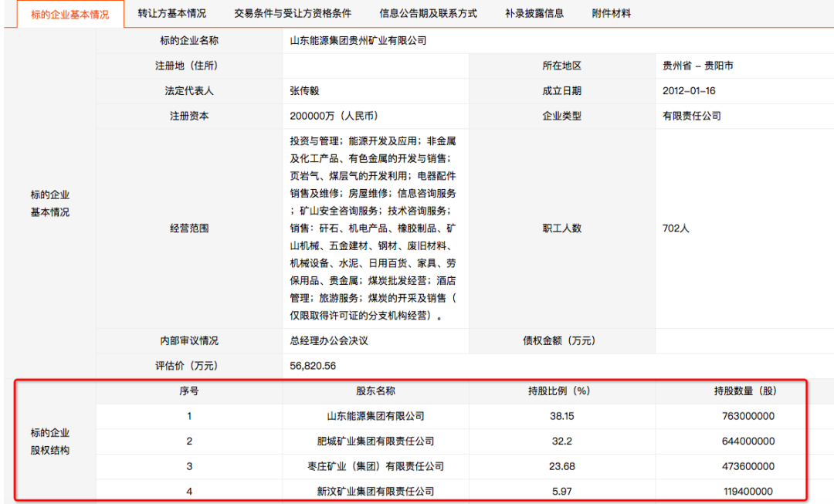Image resolution: width=834 pixels, height=504 pixels.
Task: Click shareholding ratio 32.2
Action: coord(561,441)
